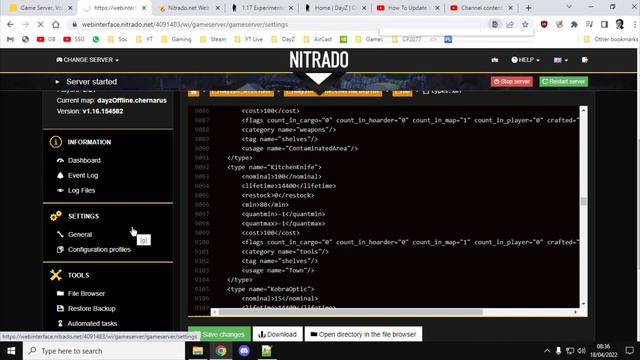Download the types.xml file
The width and height of the screenshot is (640, 360).
(x=278, y=334)
